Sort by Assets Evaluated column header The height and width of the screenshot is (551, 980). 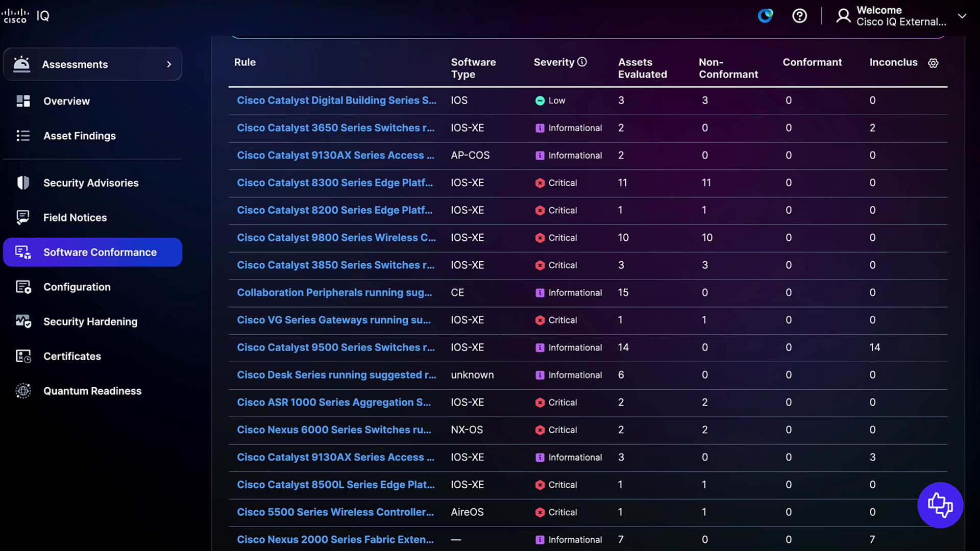643,68
